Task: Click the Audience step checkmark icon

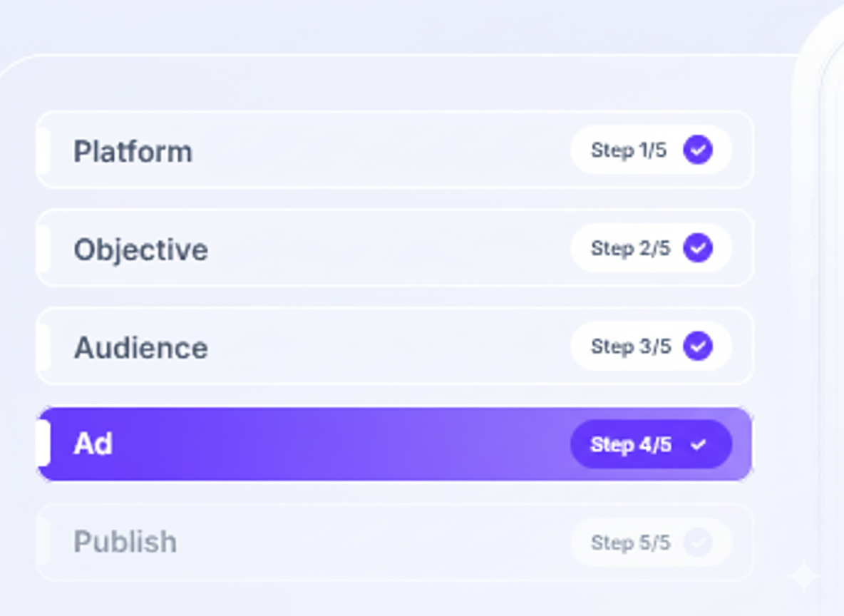Action: tap(697, 346)
